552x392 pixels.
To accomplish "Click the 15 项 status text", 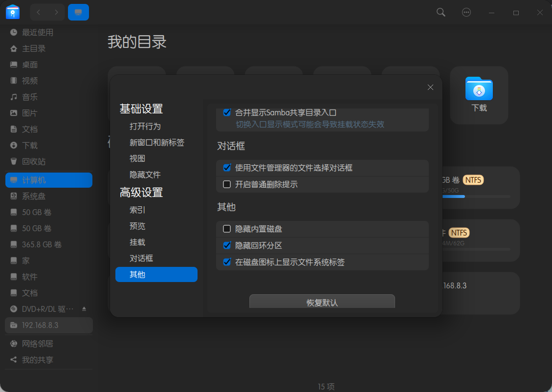I will coord(326,387).
